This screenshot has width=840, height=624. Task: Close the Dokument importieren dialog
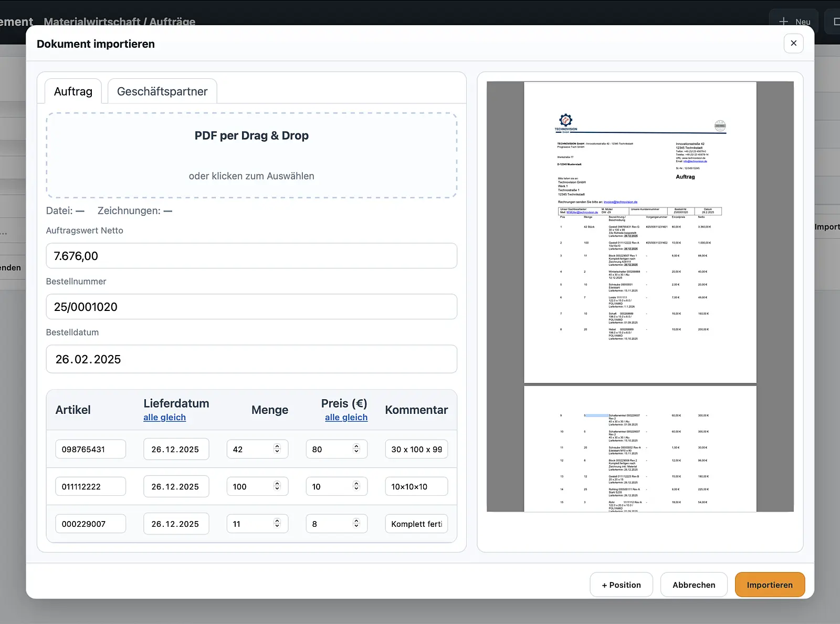click(793, 43)
